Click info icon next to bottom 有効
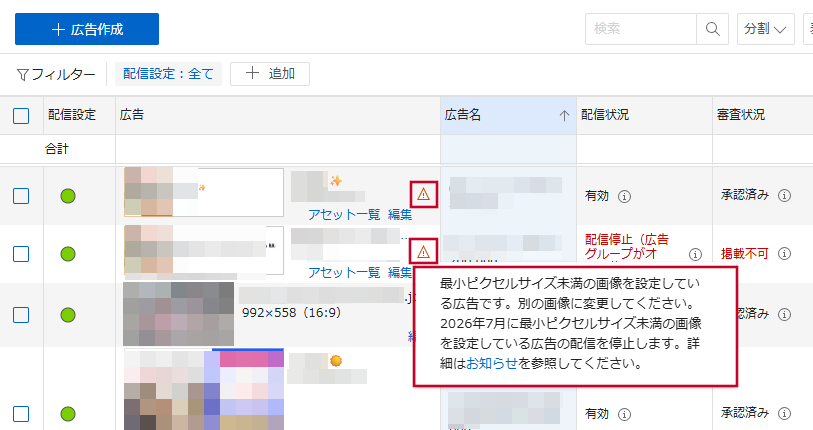813x430 pixels. click(624, 414)
